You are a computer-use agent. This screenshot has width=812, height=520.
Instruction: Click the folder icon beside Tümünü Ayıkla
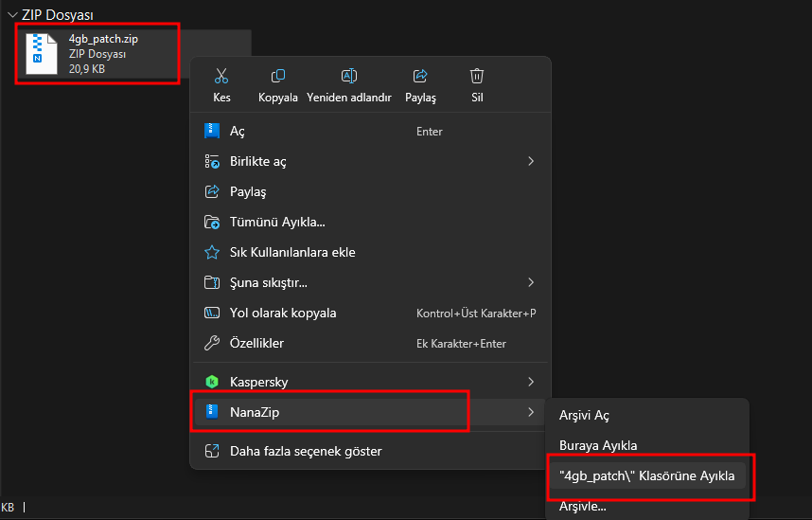pos(212,222)
